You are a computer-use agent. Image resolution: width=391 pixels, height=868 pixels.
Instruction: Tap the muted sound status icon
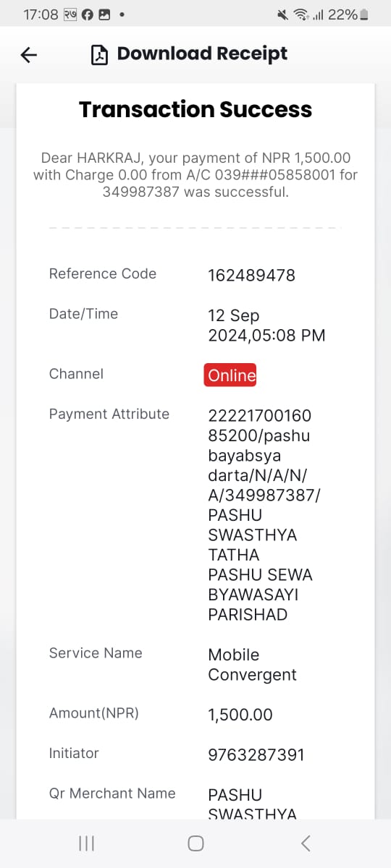[x=283, y=14]
